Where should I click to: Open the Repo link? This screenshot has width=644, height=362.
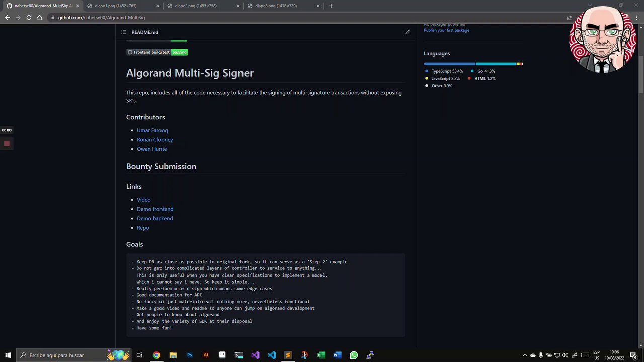143,228
